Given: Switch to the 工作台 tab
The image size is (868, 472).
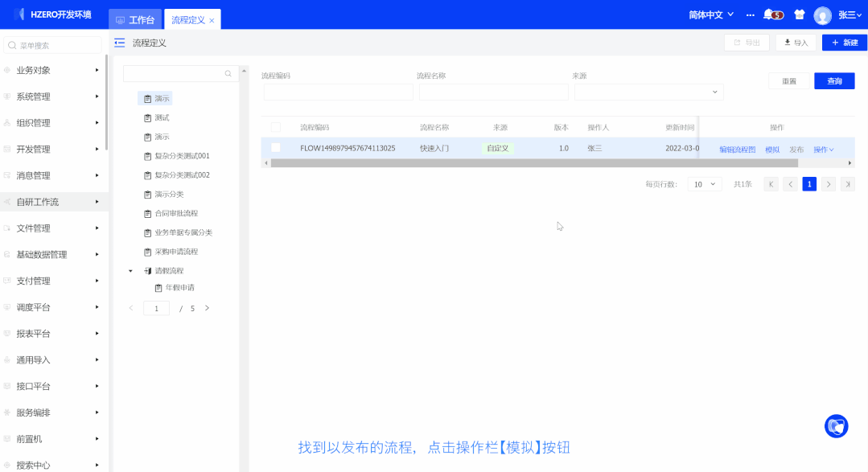Looking at the screenshot, I should coord(135,20).
